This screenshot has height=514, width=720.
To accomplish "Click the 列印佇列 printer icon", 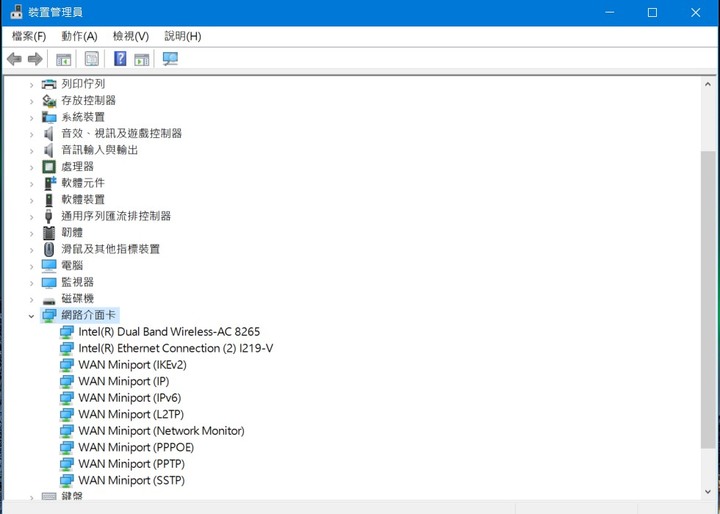I will pos(49,84).
